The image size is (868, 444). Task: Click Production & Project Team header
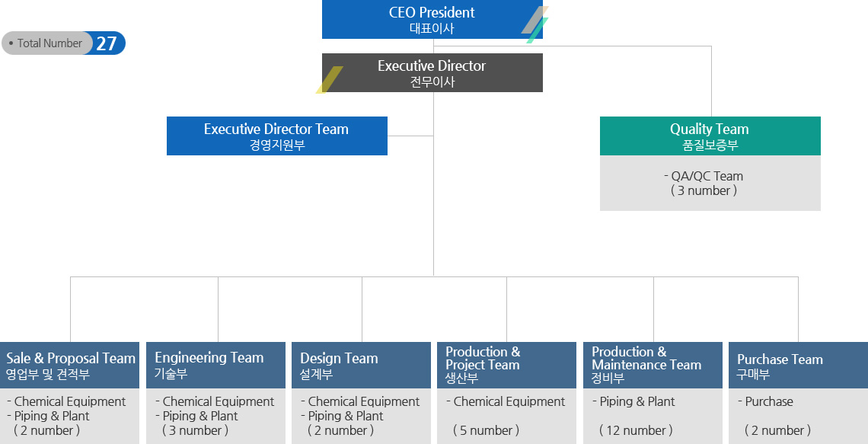point(506,365)
